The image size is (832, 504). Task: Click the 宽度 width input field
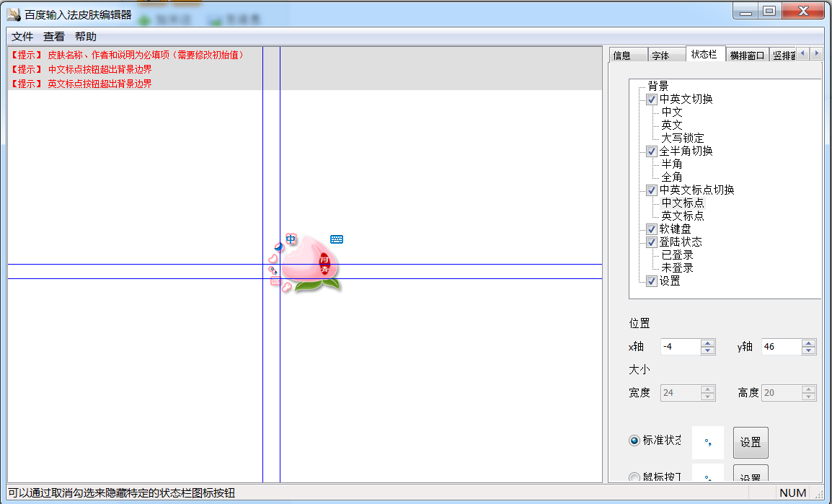681,393
